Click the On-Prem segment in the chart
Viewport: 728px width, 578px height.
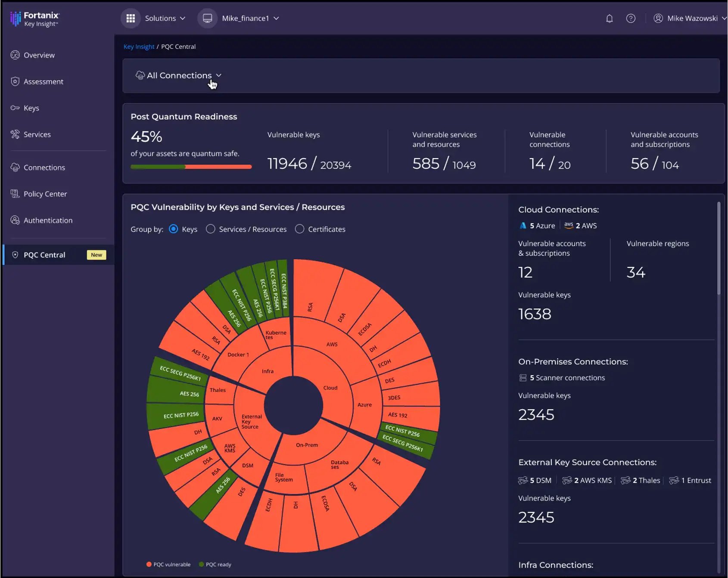(307, 445)
